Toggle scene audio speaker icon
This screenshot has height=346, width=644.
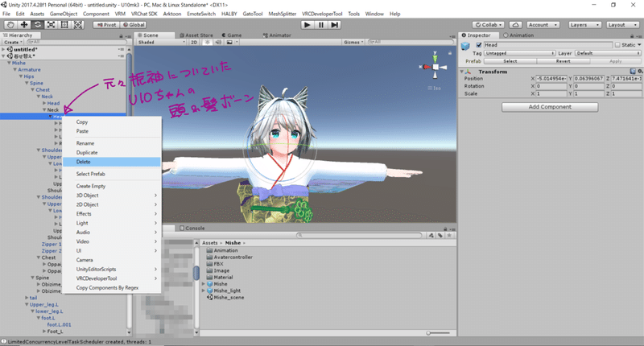(218, 42)
